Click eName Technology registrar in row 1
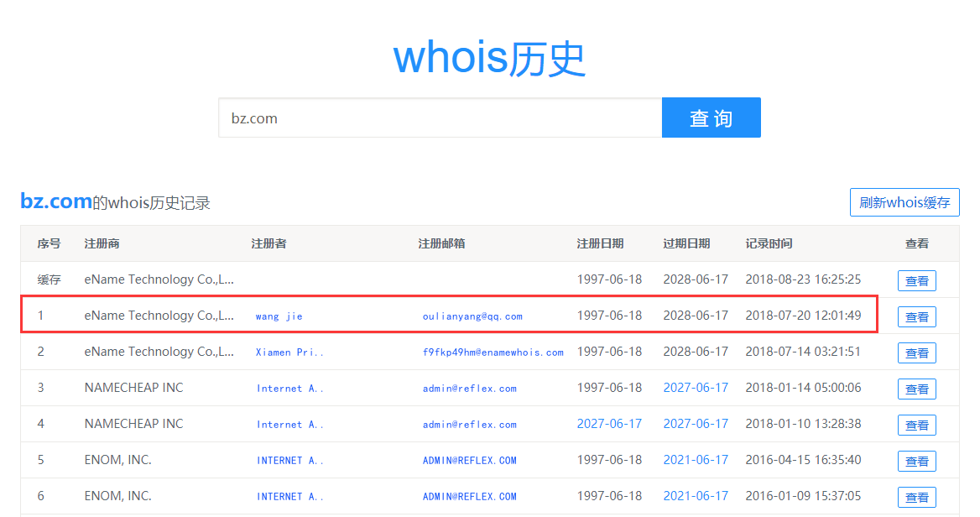980x517 pixels. pyautogui.click(x=159, y=316)
